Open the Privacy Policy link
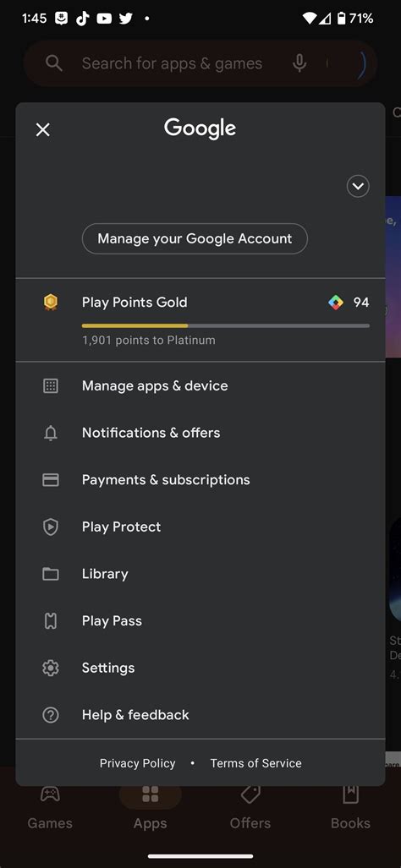 click(137, 763)
